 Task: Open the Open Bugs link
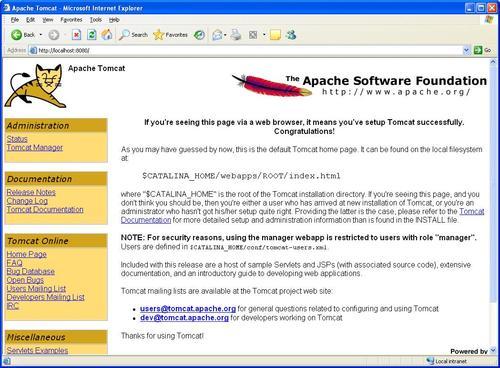point(25,280)
